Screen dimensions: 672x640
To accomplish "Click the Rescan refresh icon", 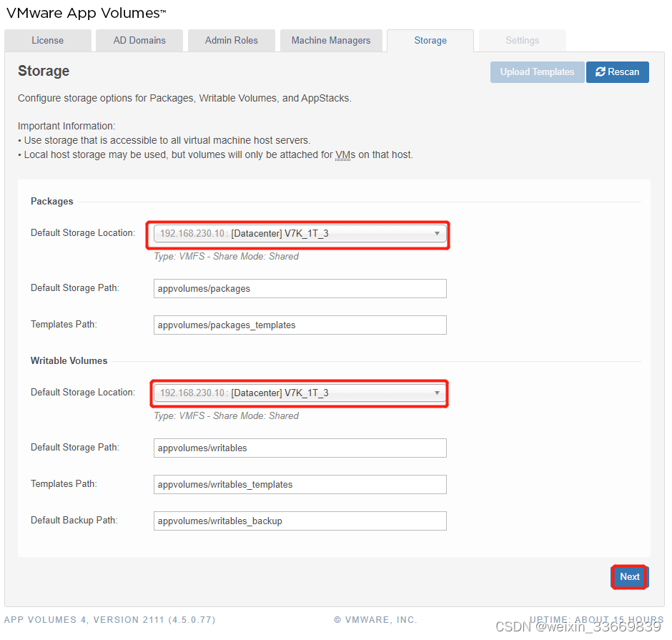I will pyautogui.click(x=601, y=72).
